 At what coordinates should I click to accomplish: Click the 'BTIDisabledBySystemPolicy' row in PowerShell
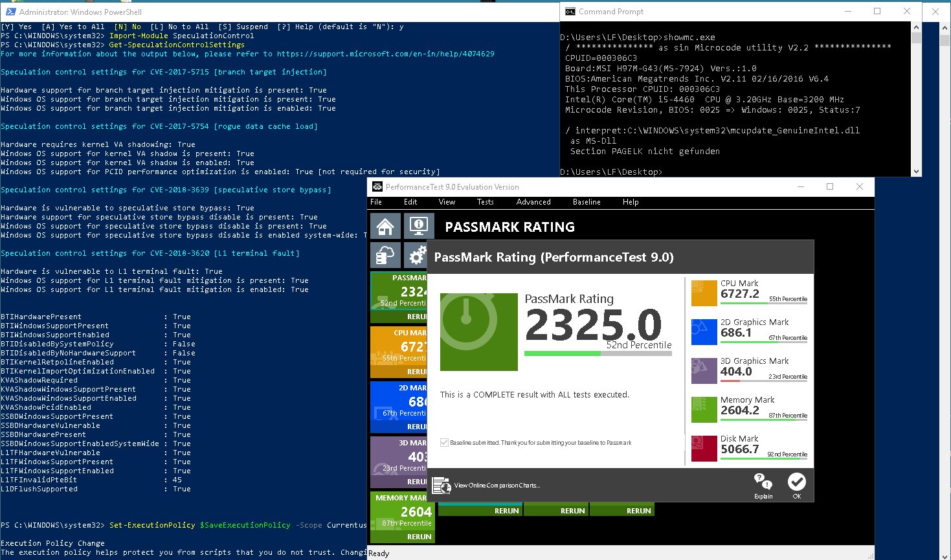tap(98, 344)
